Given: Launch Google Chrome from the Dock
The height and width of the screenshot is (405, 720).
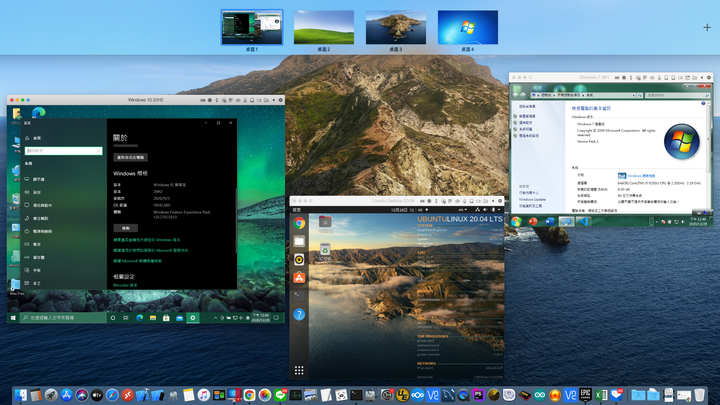Looking at the screenshot, I should point(249,395).
